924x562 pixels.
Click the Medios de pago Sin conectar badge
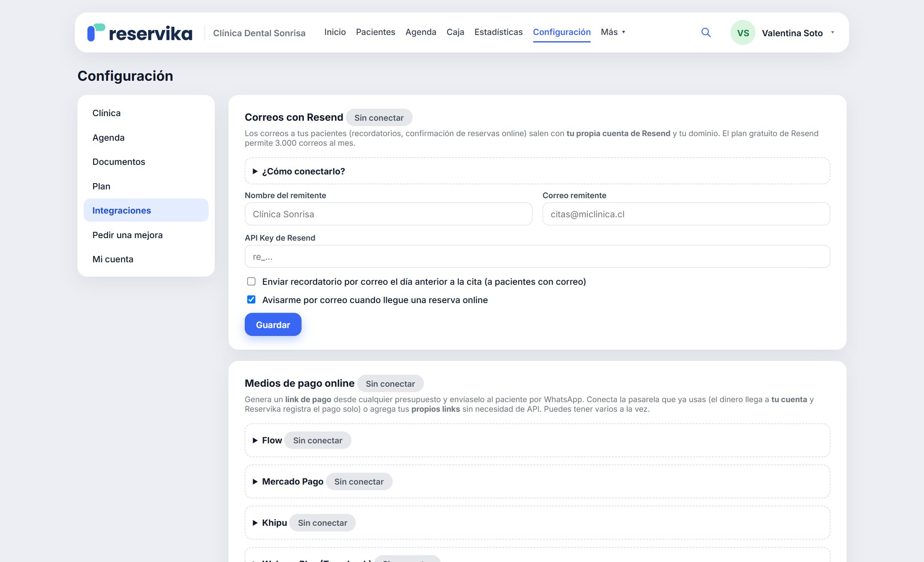point(390,384)
